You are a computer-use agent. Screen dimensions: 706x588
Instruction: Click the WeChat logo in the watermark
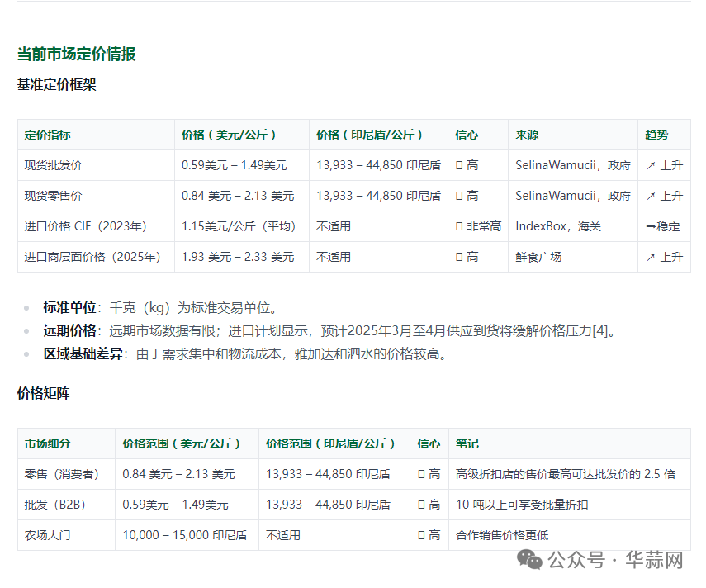coord(530,562)
